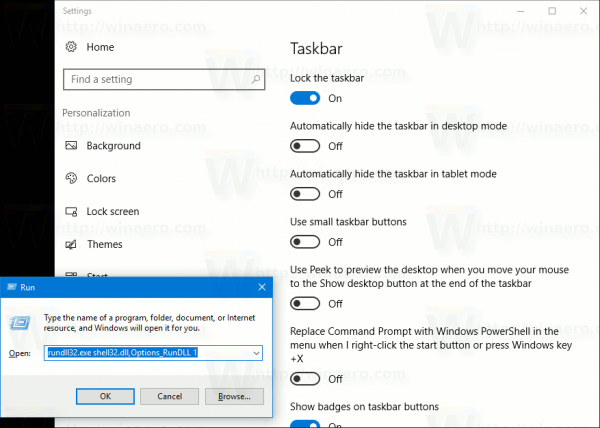Click the Run dialog title icon
The width and height of the screenshot is (600, 428).
(x=12, y=287)
